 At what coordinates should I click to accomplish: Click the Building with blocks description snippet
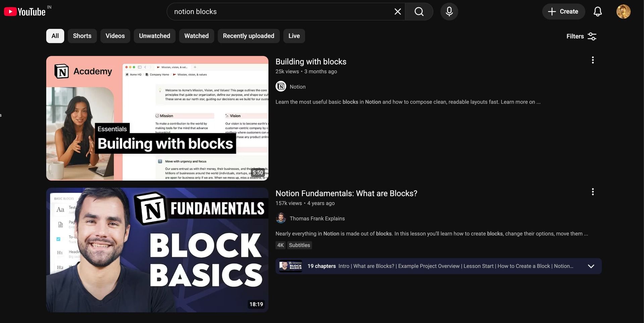tap(408, 102)
